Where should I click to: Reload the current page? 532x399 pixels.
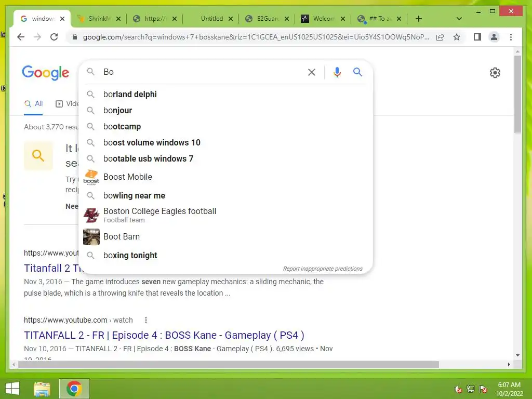point(54,37)
